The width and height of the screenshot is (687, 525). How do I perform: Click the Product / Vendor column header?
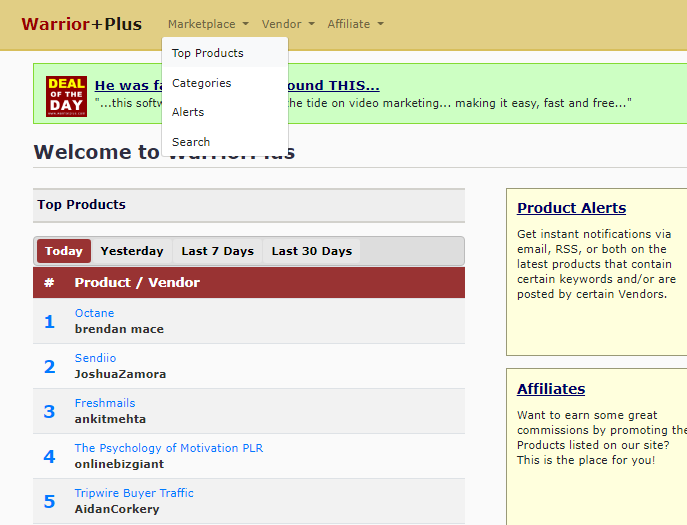(x=137, y=283)
